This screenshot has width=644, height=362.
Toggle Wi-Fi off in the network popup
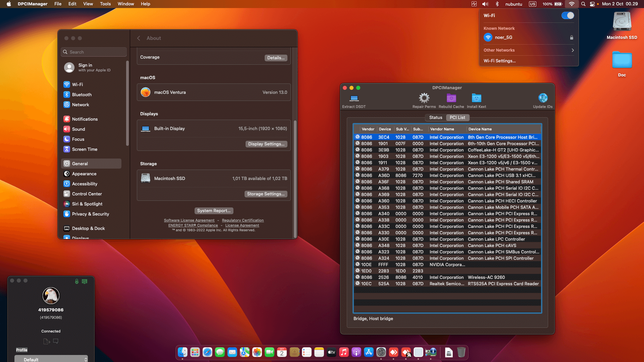click(x=568, y=15)
